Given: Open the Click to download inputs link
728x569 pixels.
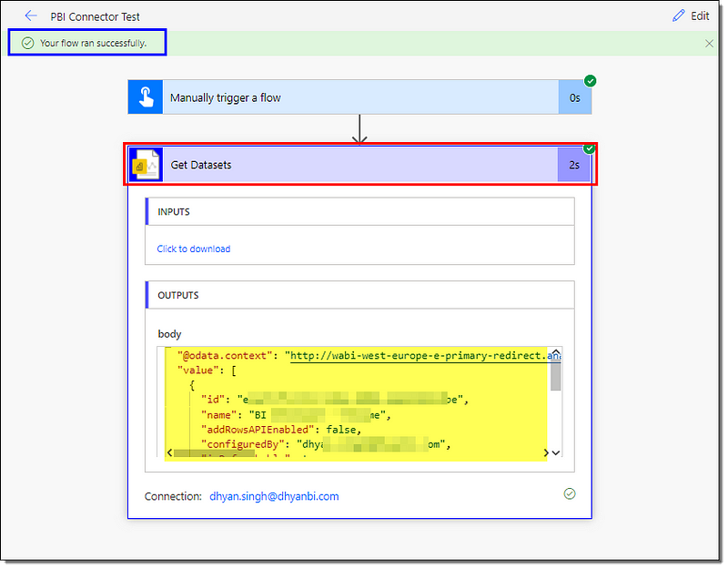Looking at the screenshot, I should click(x=194, y=249).
